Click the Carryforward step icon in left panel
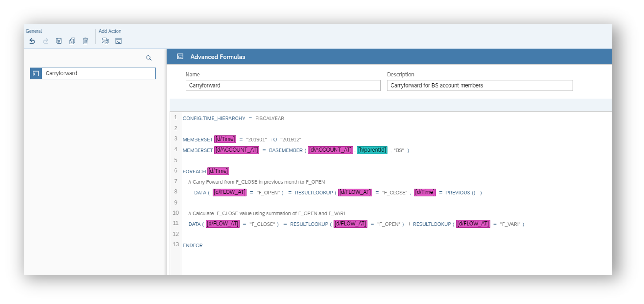Viewport: 644px width, 304px height. pyautogui.click(x=36, y=73)
